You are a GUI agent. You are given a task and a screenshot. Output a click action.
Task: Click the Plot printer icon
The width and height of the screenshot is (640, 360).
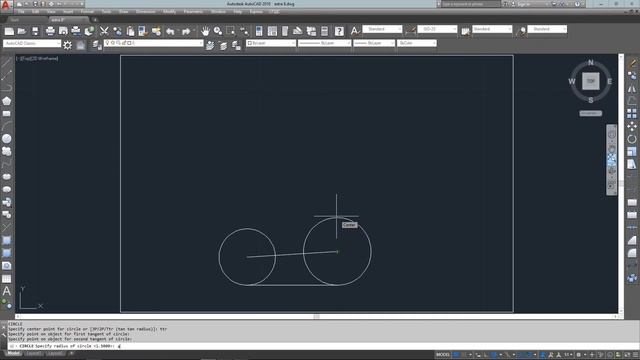50,31
